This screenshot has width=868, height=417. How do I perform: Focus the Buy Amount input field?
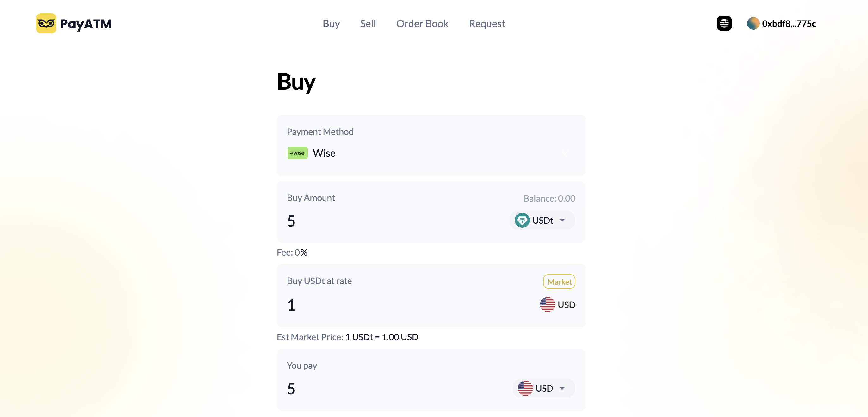[387, 221]
